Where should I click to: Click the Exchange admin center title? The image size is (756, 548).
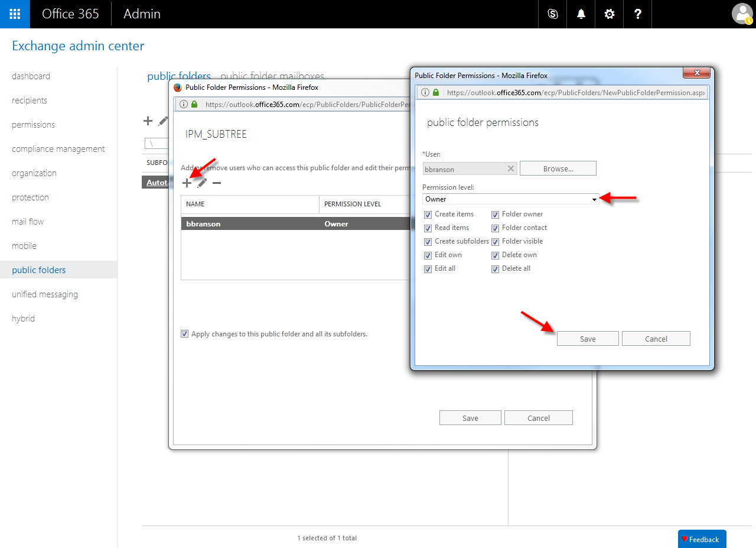(78, 46)
